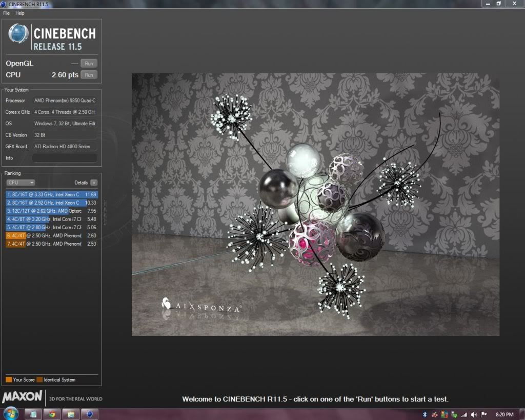This screenshot has height=420, width=525.
Task: Click the MAXON logo
Action: (22, 397)
